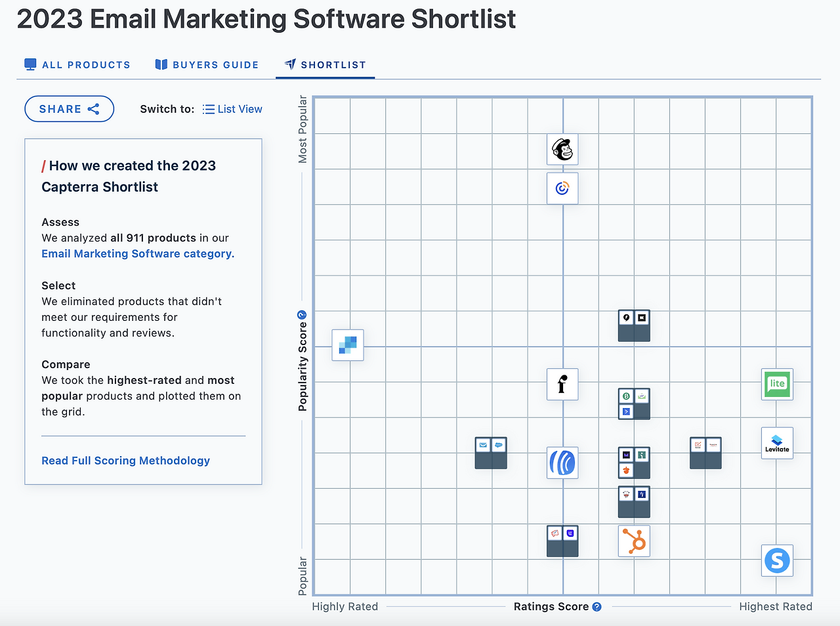
Task: Click the Mailchimp monkey logo on grid
Action: pyautogui.click(x=562, y=150)
